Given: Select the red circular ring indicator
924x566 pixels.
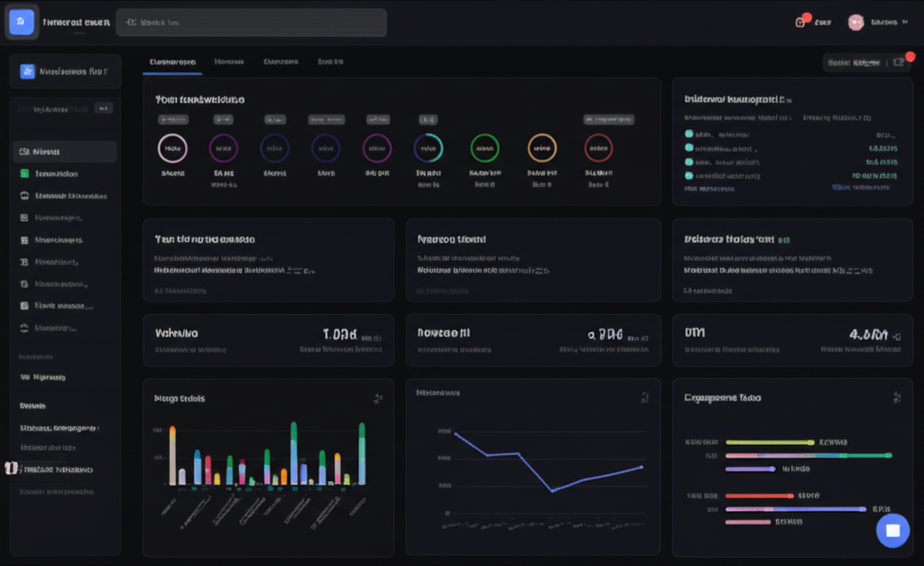Looking at the screenshot, I should [x=599, y=148].
